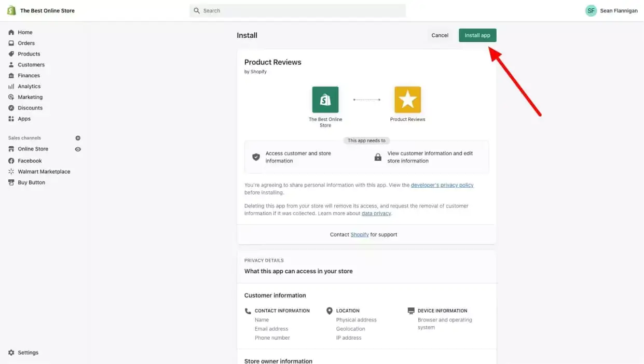The width and height of the screenshot is (644, 364).
Task: Click the phone icon by Contact Information
Action: pyautogui.click(x=248, y=311)
